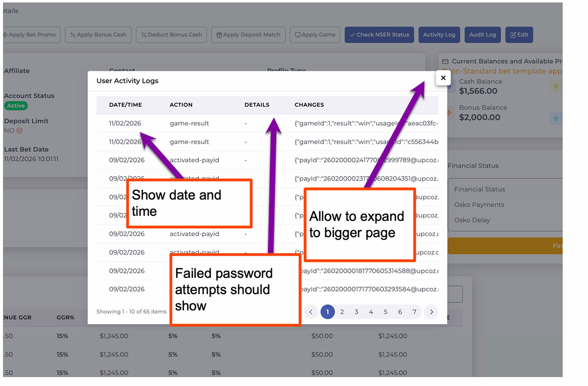Click the 09/02/2026 date in last log row
This screenshot has height=386, width=588.
click(x=127, y=289)
